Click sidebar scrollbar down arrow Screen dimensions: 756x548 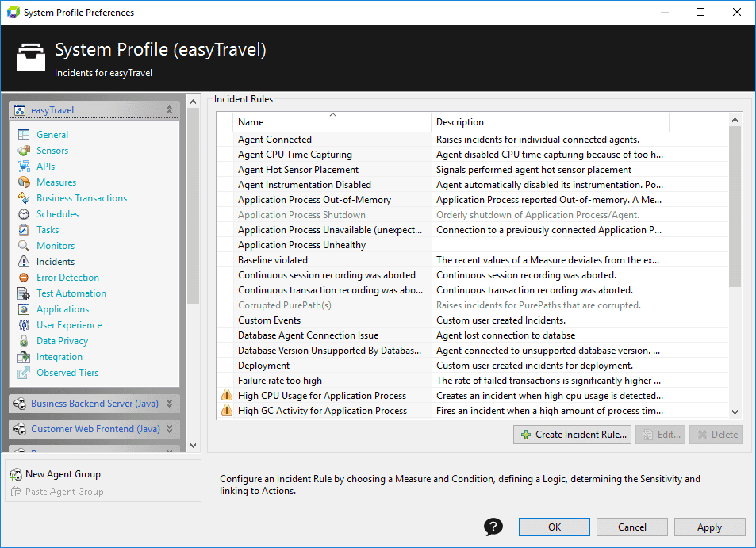194,446
